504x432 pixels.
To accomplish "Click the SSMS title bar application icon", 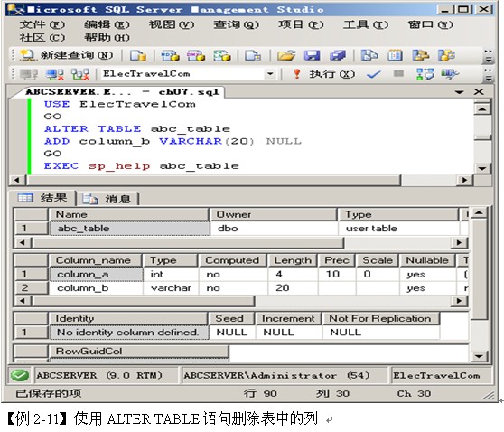I will 15,9.
